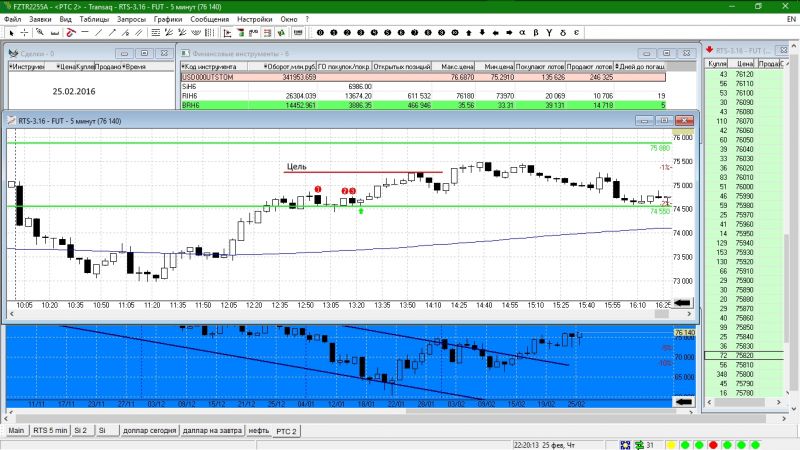The image size is (800, 450).
Task: Select the USD000UTSTOM instrument row
Action: coord(423,77)
